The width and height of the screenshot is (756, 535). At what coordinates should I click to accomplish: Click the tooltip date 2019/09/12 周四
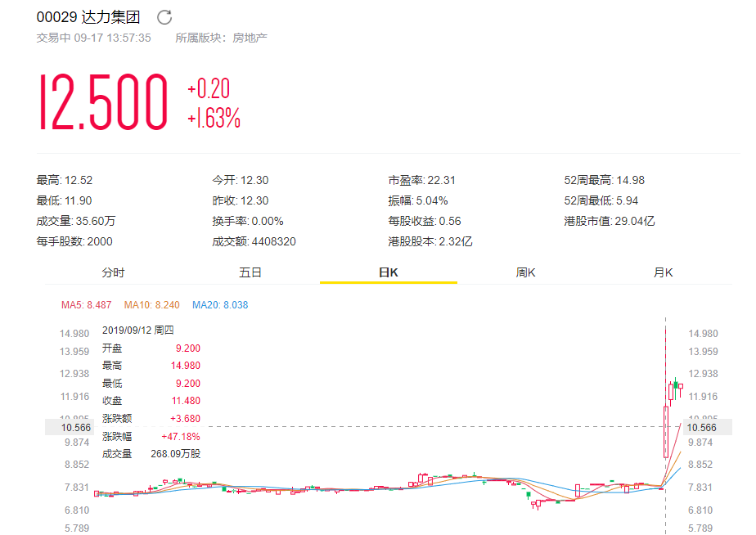click(138, 330)
